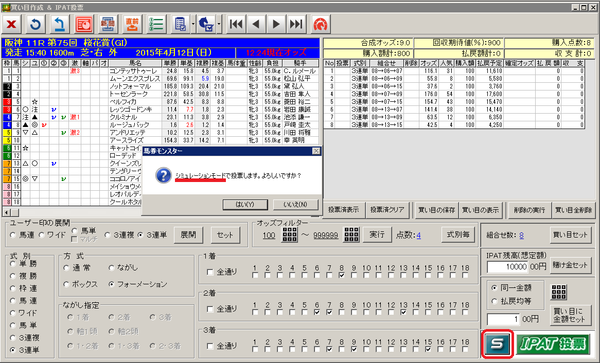This screenshot has height=363, width=600.
Task: Click the red horse logo toolbar icon
Action: [x=320, y=24]
